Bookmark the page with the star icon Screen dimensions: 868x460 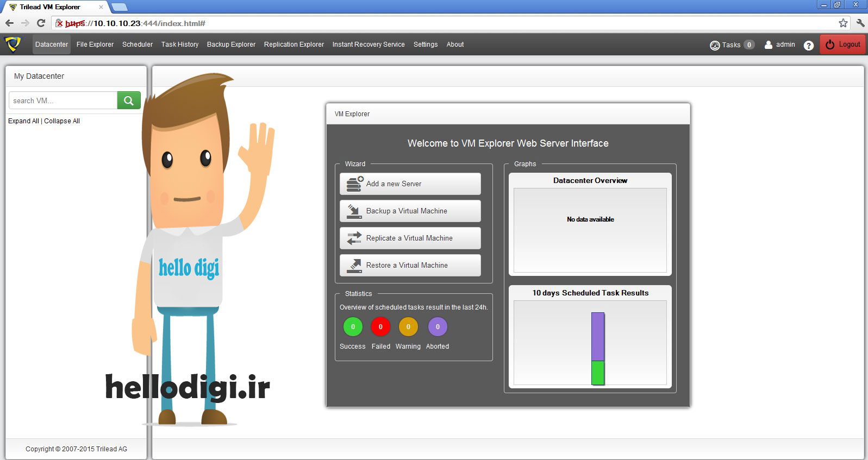[x=843, y=23]
